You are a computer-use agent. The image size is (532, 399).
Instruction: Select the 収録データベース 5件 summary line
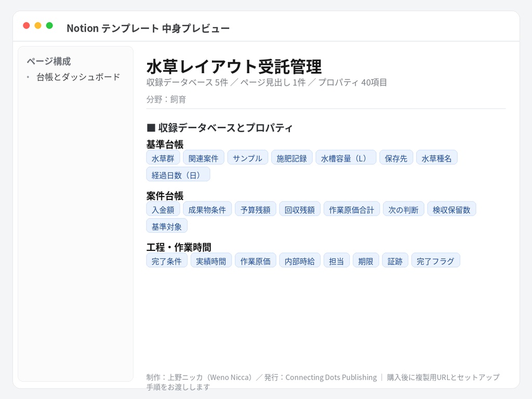tap(267, 83)
